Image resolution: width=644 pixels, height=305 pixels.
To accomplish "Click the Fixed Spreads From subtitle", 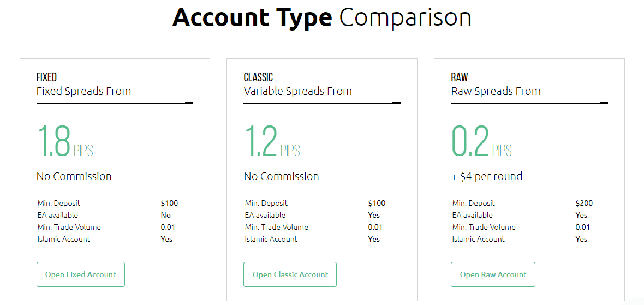I will (x=84, y=91).
